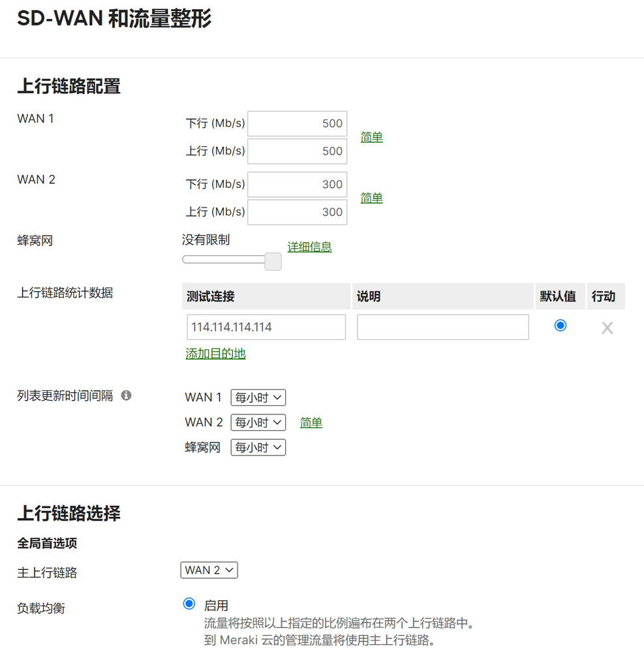Remove the 114.114.114.114 test destination with X
This screenshot has width=644, height=652.
607,328
